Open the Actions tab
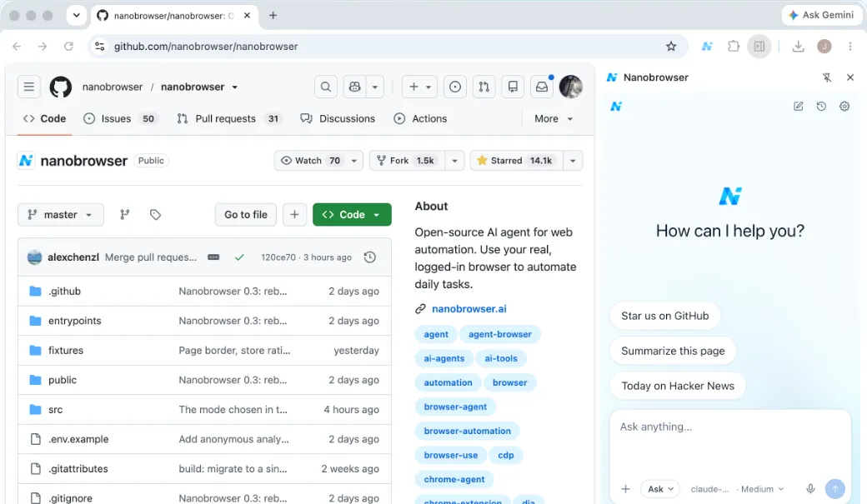 [420, 118]
